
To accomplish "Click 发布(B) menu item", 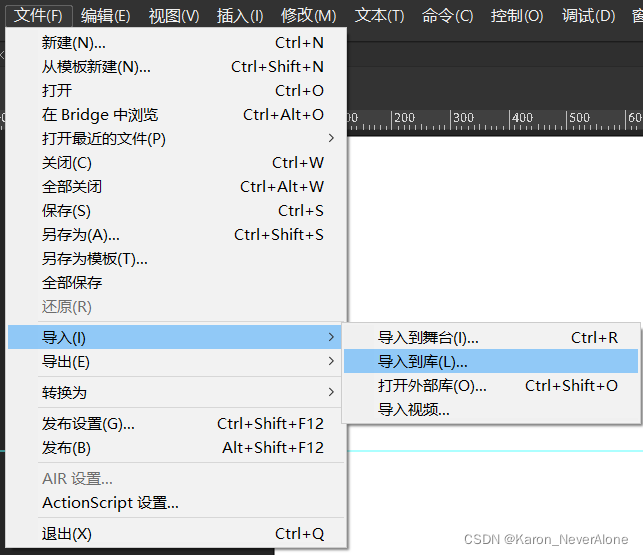I will [x=177, y=448].
